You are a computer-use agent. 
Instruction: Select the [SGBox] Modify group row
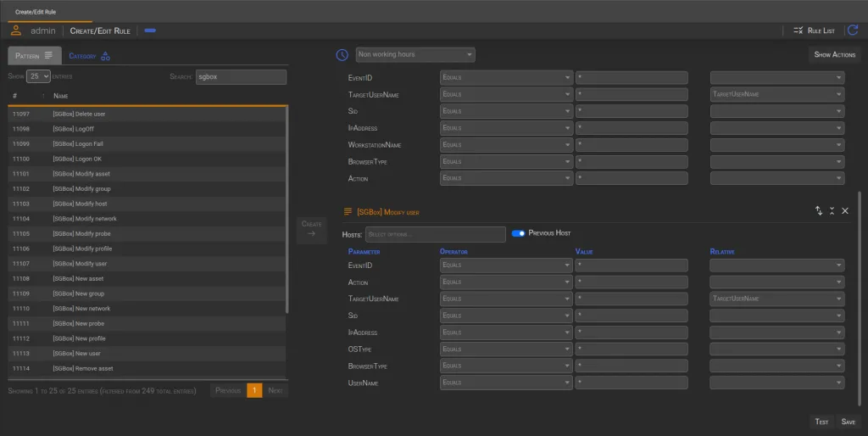[x=147, y=188]
